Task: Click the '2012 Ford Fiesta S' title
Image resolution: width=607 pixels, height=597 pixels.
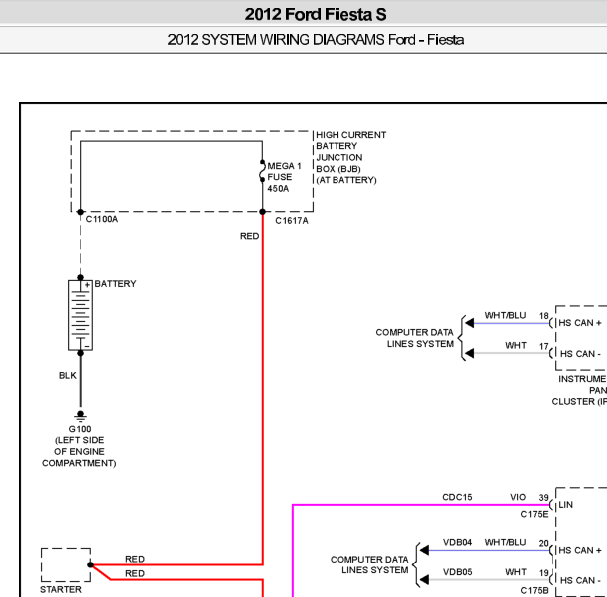Action: 315,14
